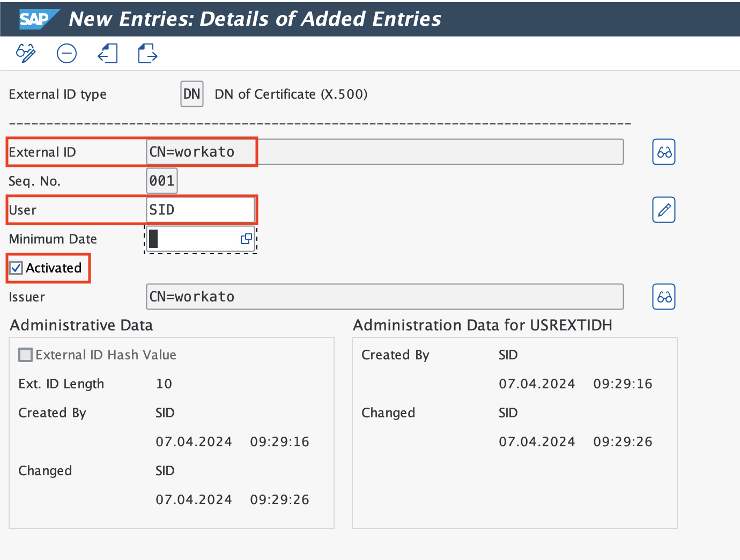Viewport: 740px width, 560px height.
Task: Uncheck the Activated checkbox
Action: point(17,268)
